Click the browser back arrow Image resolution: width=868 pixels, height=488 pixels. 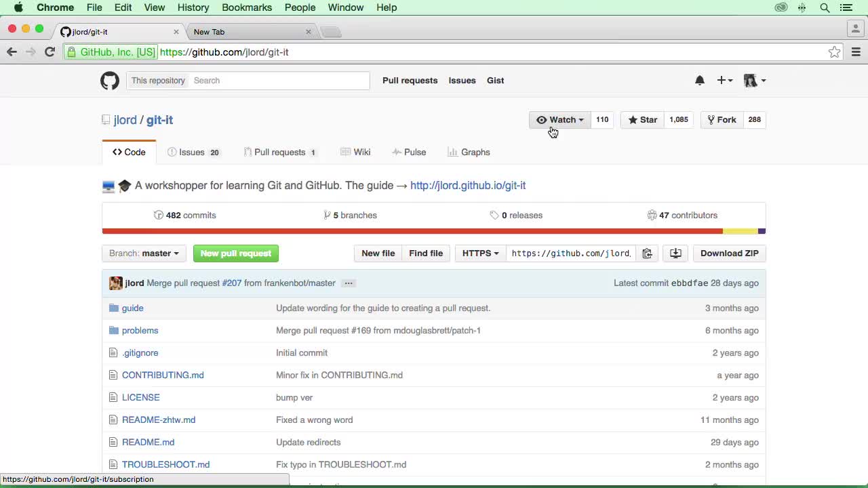pyautogui.click(x=12, y=52)
